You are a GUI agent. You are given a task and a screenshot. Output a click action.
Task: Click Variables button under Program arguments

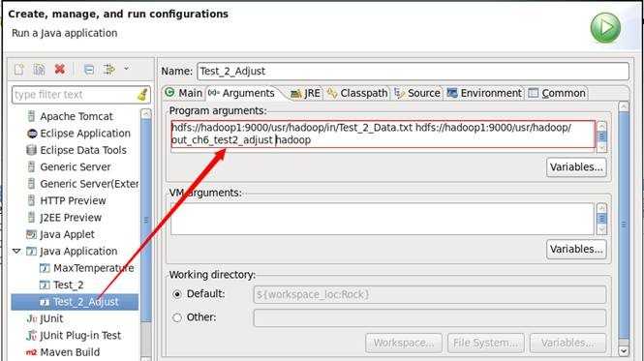576,167
